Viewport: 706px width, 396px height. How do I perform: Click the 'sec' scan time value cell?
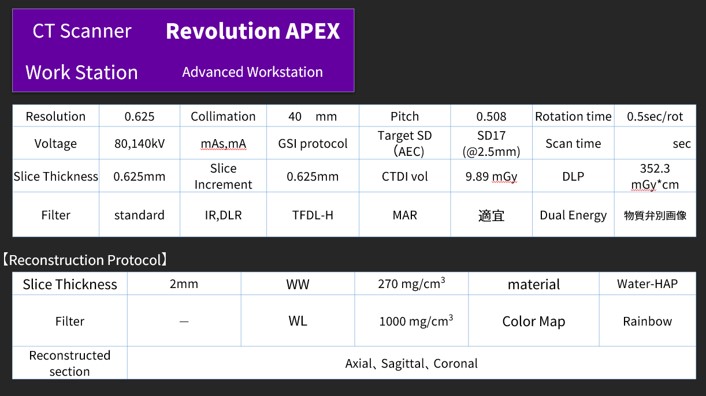point(655,143)
